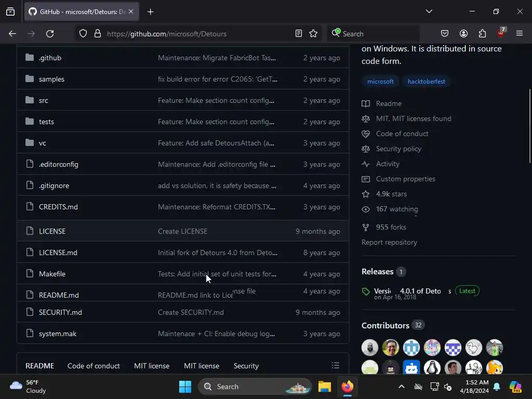The image size is (532, 399).
Task: Open Windows Start menu
Action: 185,387
